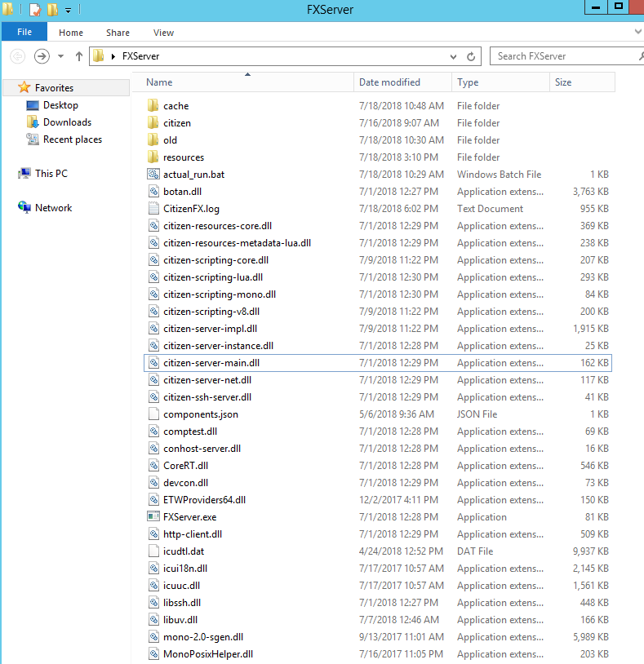Sort by Date modified column header
644x664 pixels.
click(x=402, y=82)
